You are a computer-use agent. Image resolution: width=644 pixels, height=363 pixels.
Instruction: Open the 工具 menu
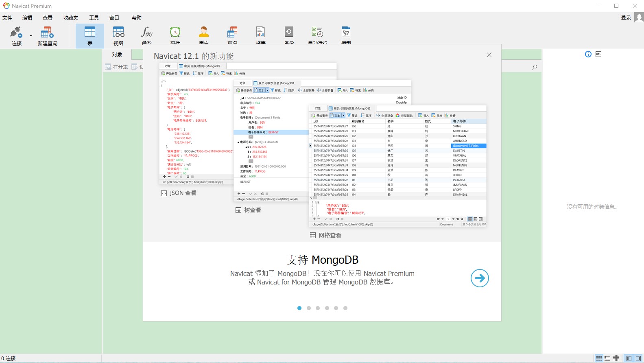coord(94,18)
